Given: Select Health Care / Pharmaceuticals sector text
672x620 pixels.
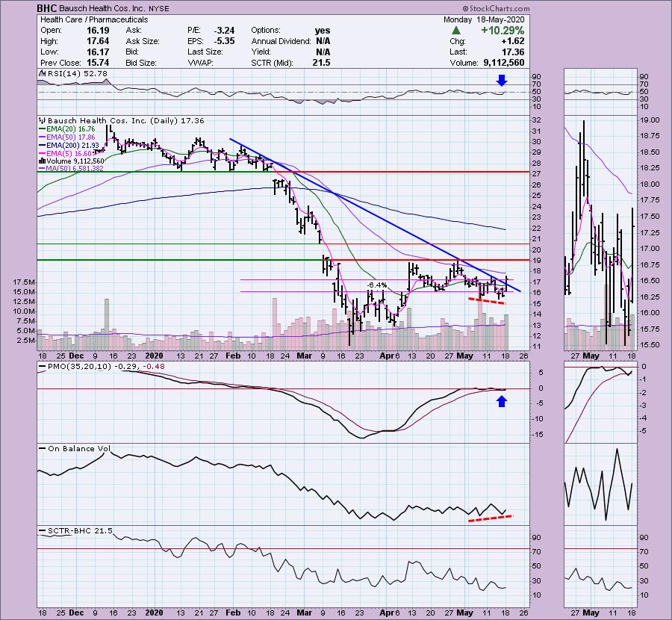Looking at the screenshot, I should (94, 19).
